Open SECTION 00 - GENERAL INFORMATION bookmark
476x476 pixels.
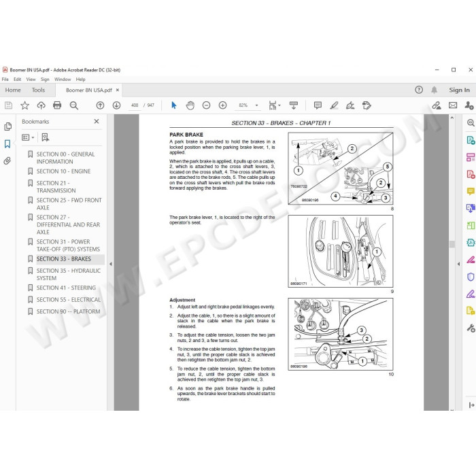point(65,158)
